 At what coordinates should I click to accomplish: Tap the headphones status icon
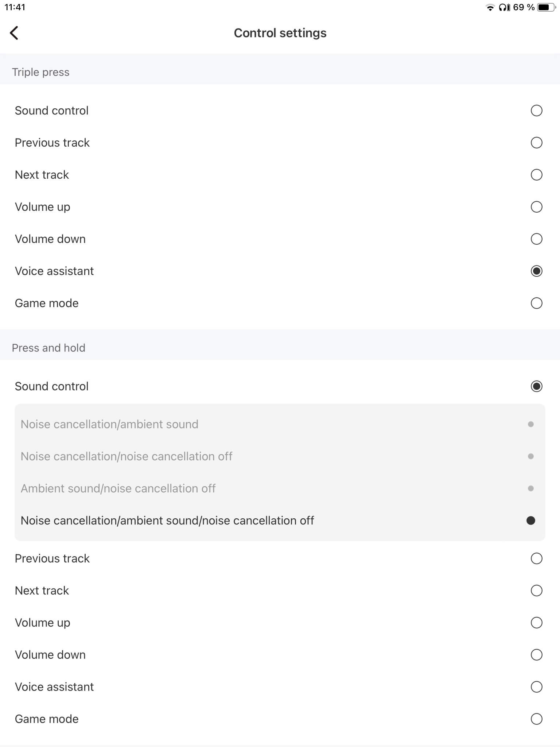(x=505, y=8)
